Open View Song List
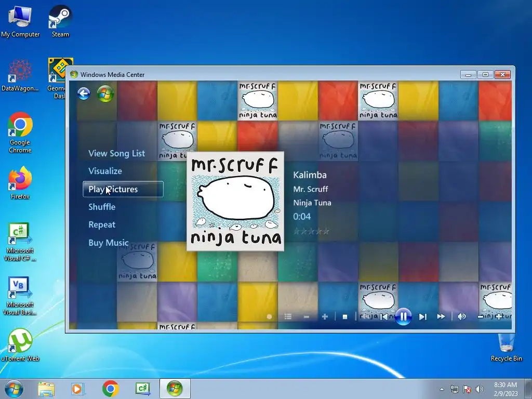The height and width of the screenshot is (399, 532). tap(117, 153)
